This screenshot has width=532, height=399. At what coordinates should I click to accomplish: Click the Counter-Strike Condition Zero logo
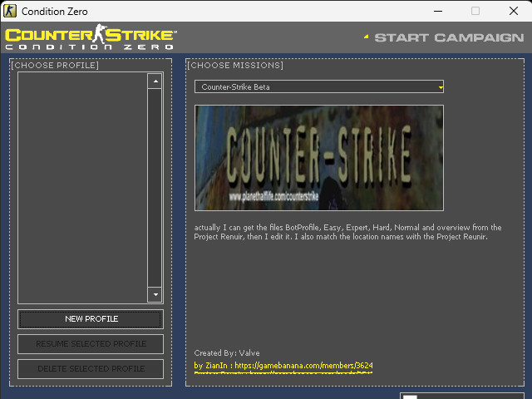91,37
